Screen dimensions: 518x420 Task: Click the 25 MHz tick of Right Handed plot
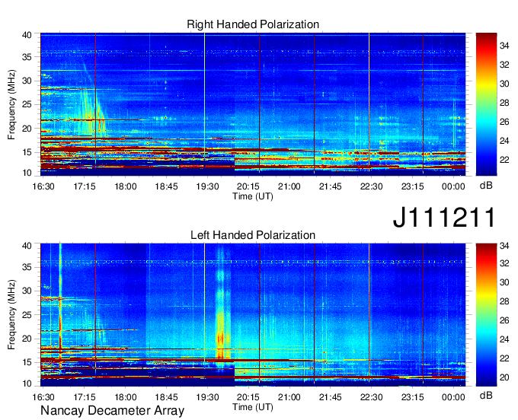(x=27, y=104)
